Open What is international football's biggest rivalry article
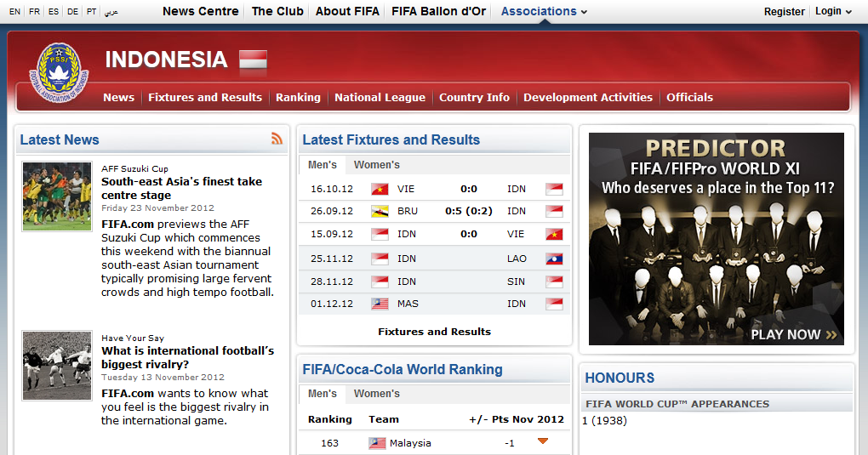Viewport: 868px width, 455px height. [188, 357]
